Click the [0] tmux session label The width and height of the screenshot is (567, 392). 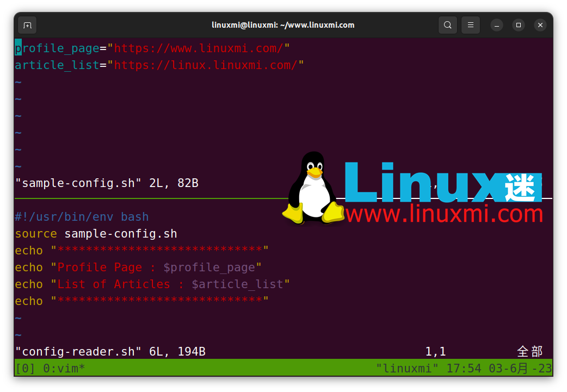tap(26, 369)
